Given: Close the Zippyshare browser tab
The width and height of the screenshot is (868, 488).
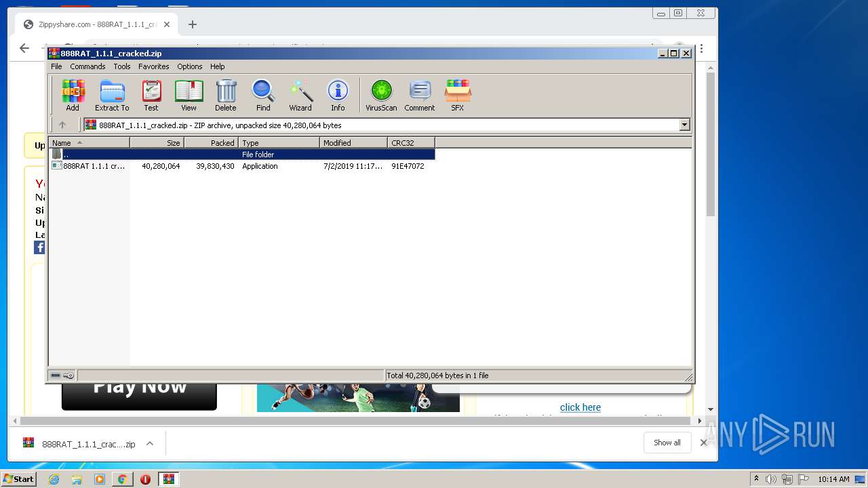Looking at the screenshot, I should click(x=167, y=24).
